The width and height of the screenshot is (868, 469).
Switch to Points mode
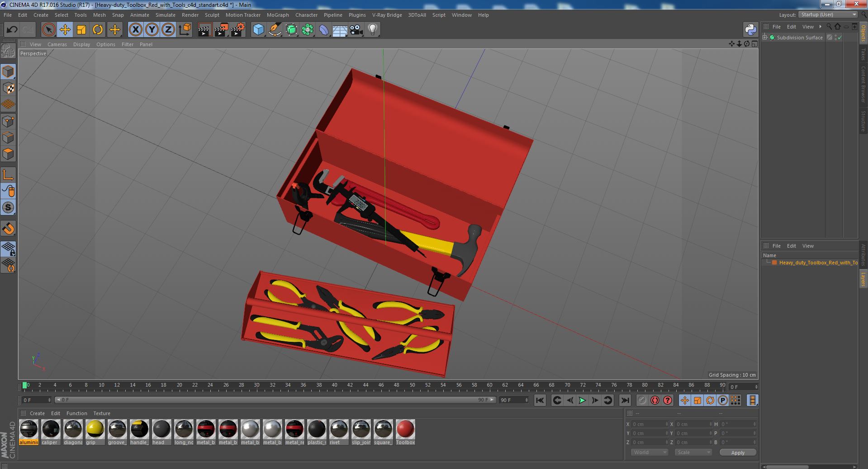(x=8, y=121)
